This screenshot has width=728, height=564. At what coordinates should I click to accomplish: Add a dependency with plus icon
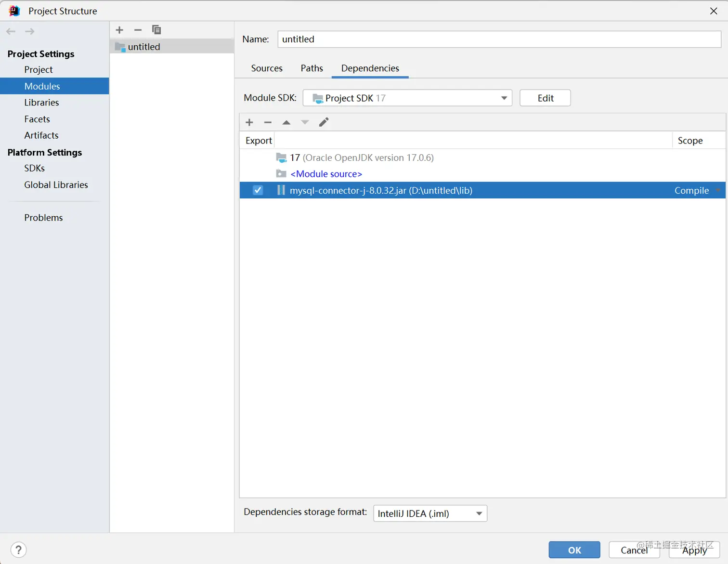(249, 122)
